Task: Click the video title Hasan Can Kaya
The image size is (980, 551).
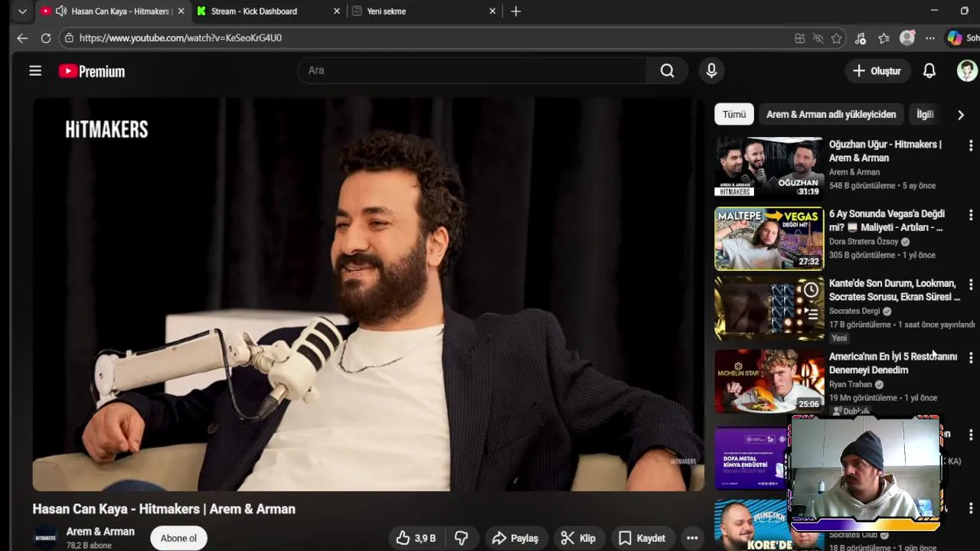Action: [x=164, y=509]
